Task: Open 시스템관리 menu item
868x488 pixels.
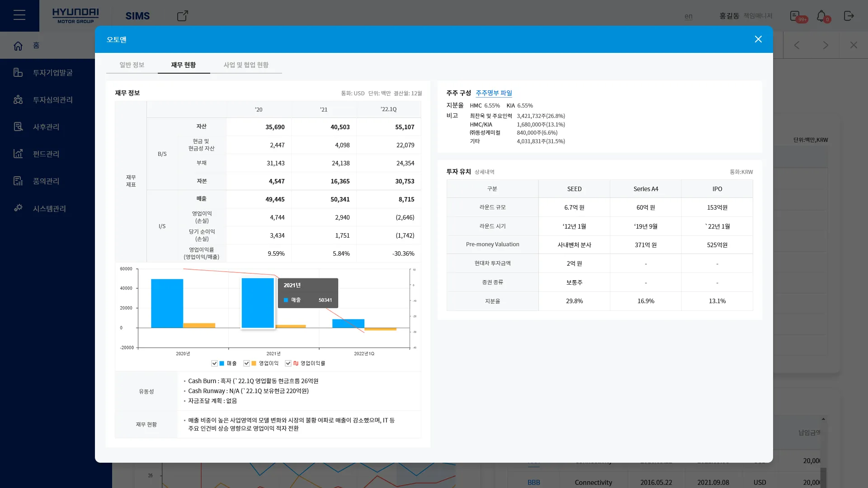Action: pos(50,208)
